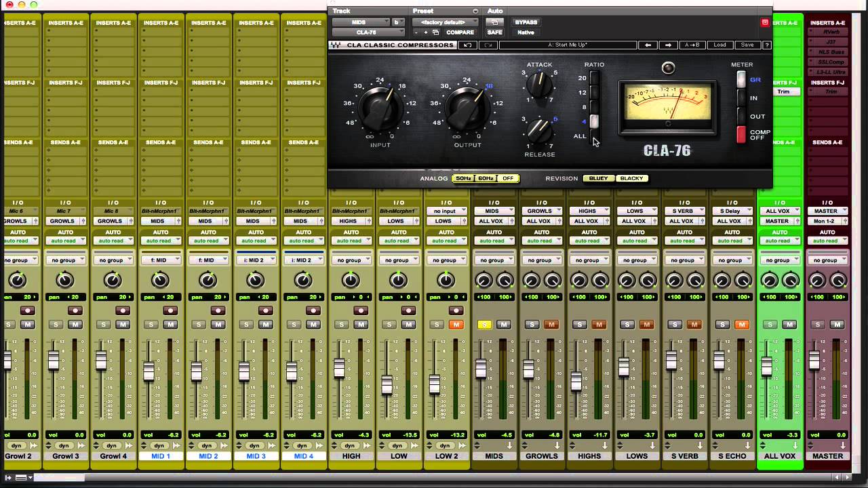Click the CLA-76 output knob
The image size is (868, 488).
tap(467, 108)
